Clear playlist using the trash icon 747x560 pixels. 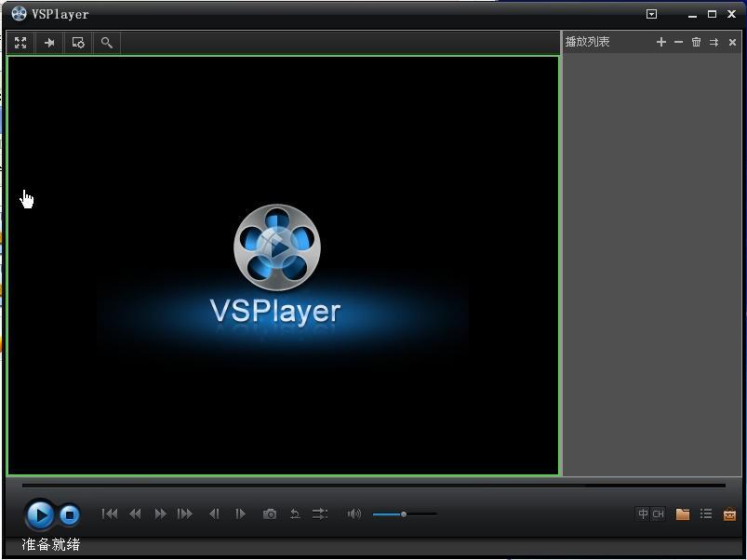[696, 42]
